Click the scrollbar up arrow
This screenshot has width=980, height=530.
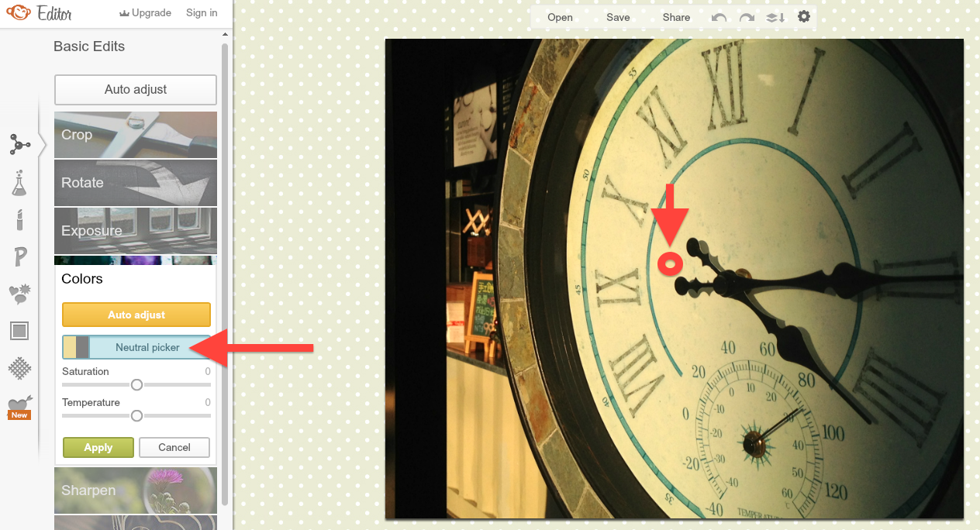(x=226, y=34)
